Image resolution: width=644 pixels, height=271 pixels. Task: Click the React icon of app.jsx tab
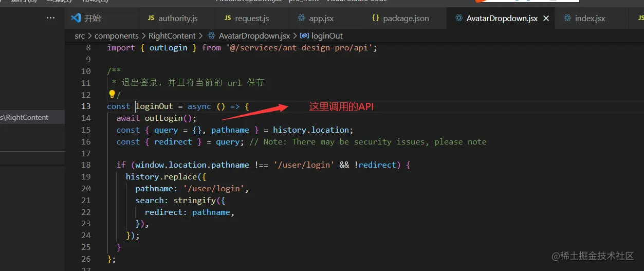[302, 18]
